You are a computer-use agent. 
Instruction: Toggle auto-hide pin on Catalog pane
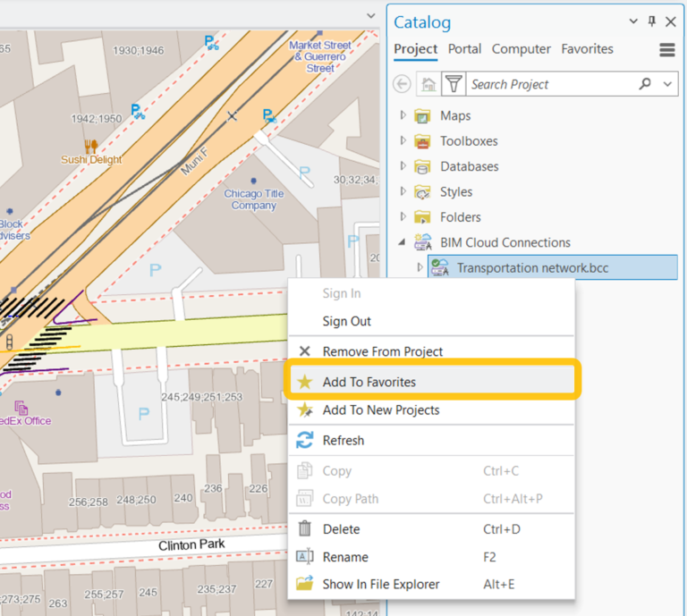(652, 21)
